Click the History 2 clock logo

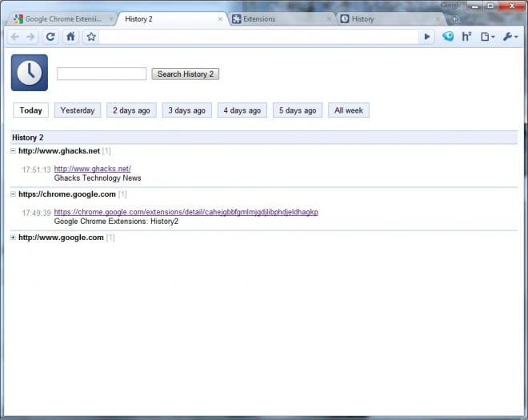[x=30, y=73]
